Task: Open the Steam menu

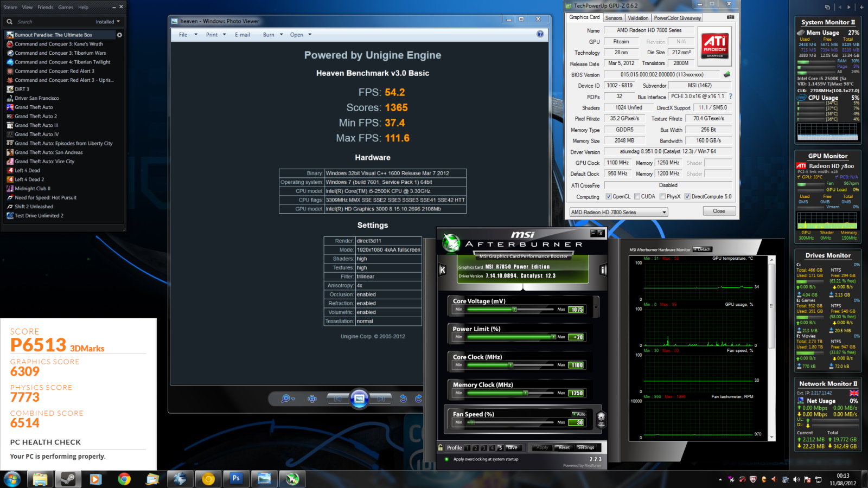Action: click(x=10, y=7)
